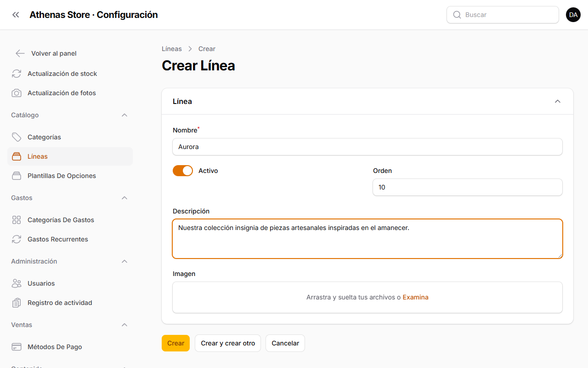The width and height of the screenshot is (588, 368).
Task: Open Registro de actividad page
Action: click(70, 303)
